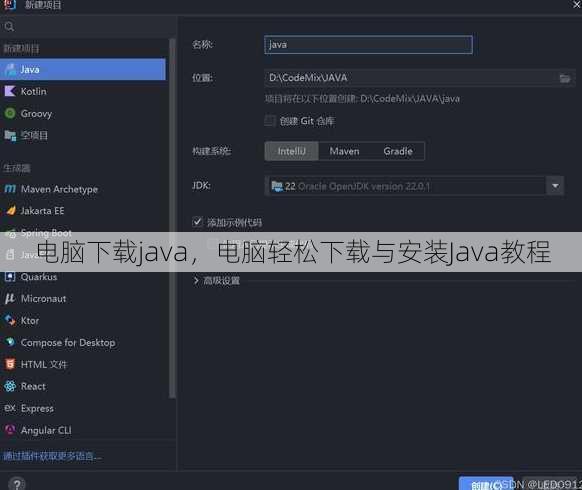The width and height of the screenshot is (582, 490).
Task: Enable the 创建 Git 仓库 checkbox
Action: point(270,121)
